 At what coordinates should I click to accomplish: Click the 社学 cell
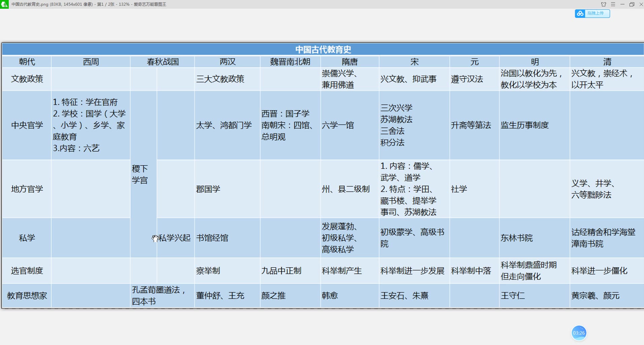[x=474, y=189]
